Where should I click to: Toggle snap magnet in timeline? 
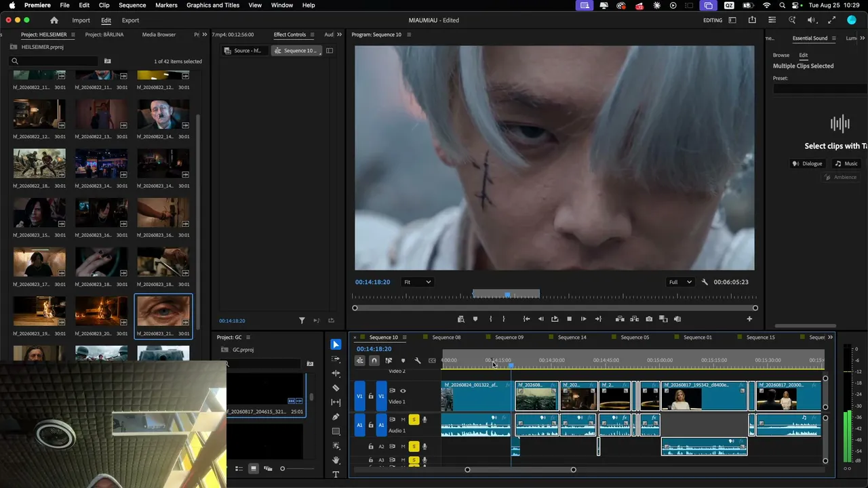coord(374,361)
